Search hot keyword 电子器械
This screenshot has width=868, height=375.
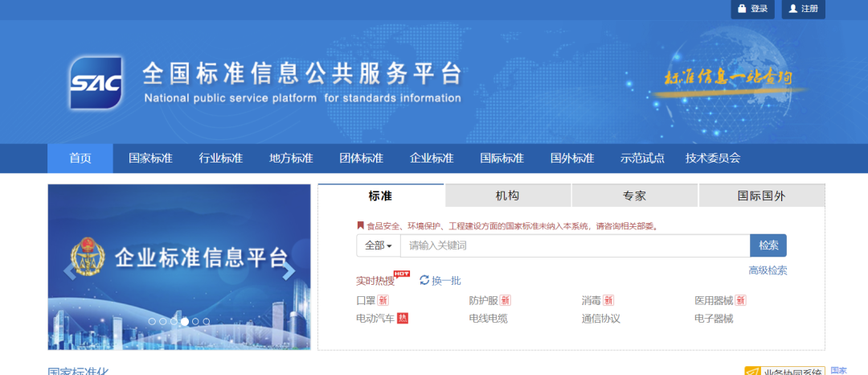(x=714, y=319)
